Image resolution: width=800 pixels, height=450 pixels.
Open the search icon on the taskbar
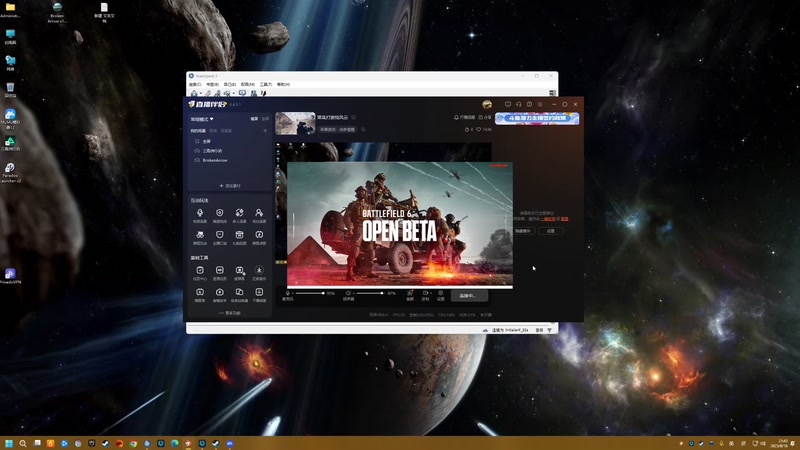point(22,443)
